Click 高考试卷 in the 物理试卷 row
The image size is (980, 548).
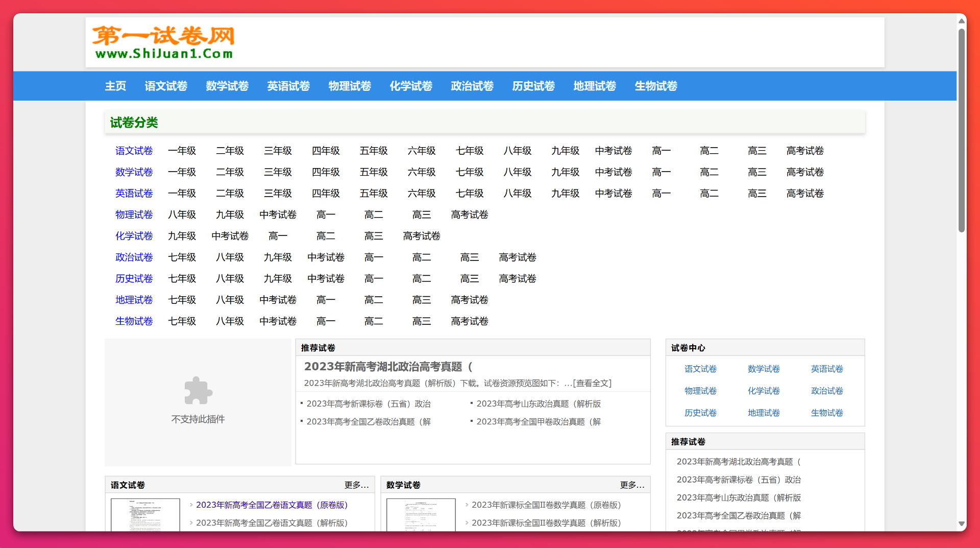click(x=469, y=215)
